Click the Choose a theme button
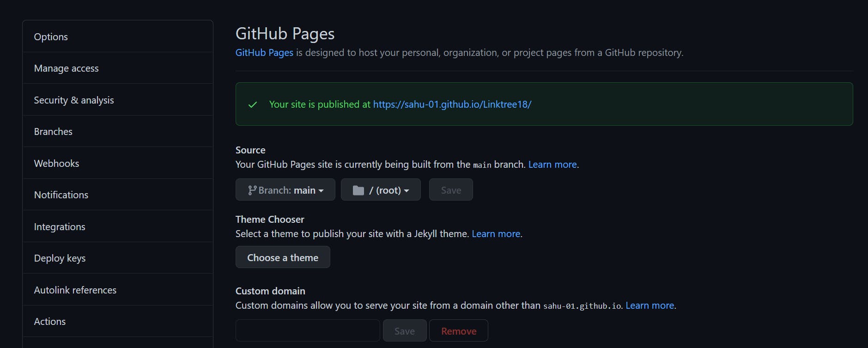Viewport: 868px width, 348px height. coord(283,257)
